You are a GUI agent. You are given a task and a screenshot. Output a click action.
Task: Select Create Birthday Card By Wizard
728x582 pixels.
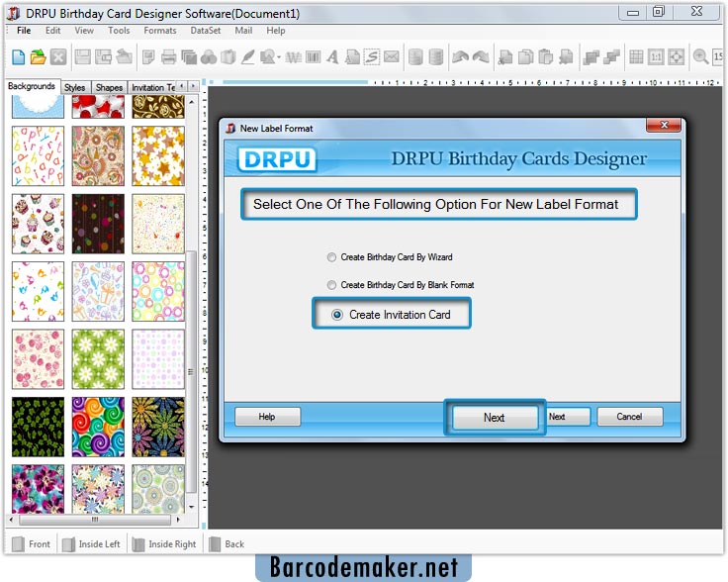click(390, 257)
